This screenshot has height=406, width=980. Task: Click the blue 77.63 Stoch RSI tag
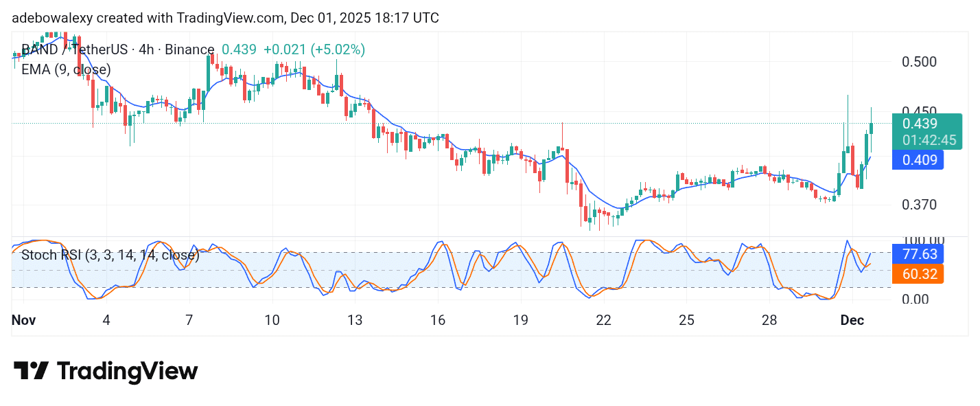(x=919, y=254)
